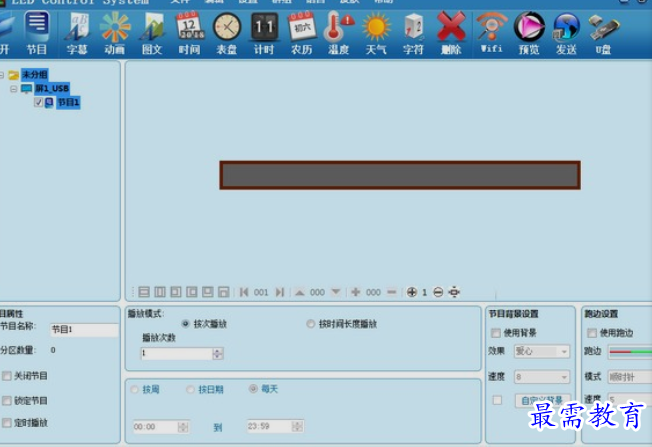
Task: Fit canvas to window icon
Action: tap(454, 292)
